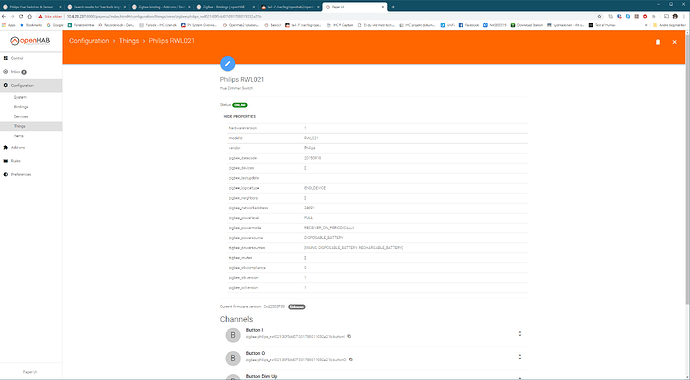Open Add-ons in the sidebar

point(31,147)
